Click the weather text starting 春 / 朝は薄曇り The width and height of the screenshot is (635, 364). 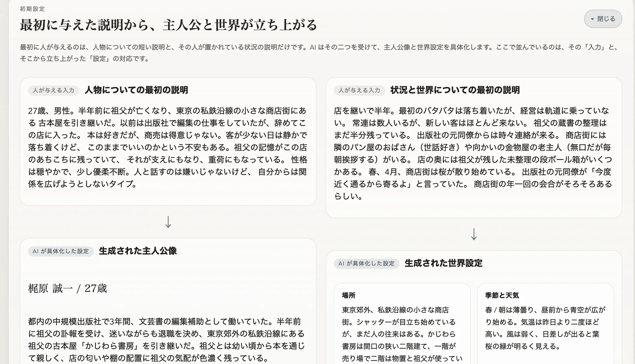(545, 328)
